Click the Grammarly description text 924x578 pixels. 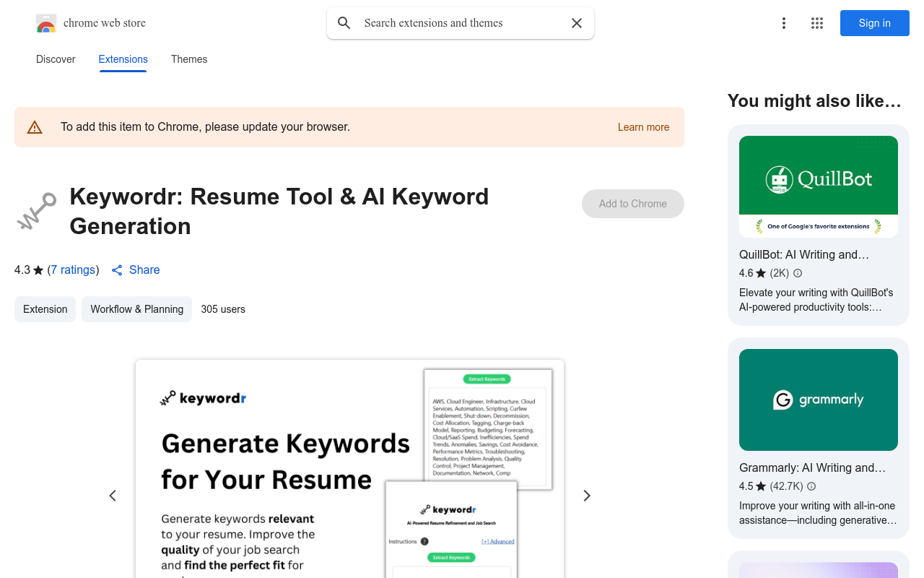(x=818, y=513)
